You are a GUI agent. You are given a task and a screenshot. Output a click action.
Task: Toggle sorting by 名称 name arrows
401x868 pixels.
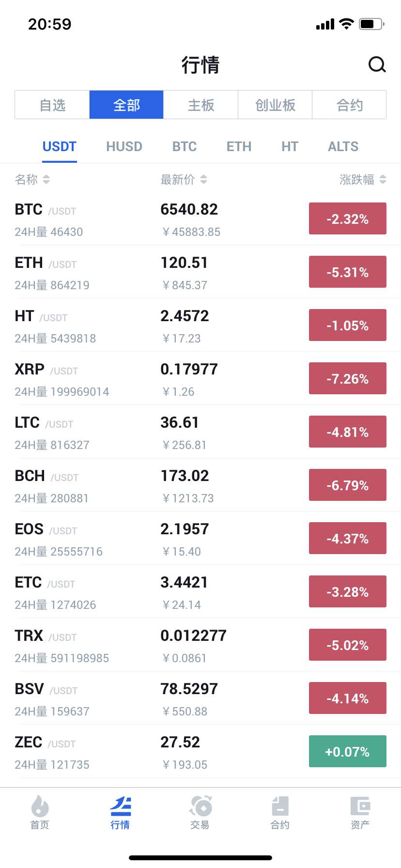click(46, 179)
